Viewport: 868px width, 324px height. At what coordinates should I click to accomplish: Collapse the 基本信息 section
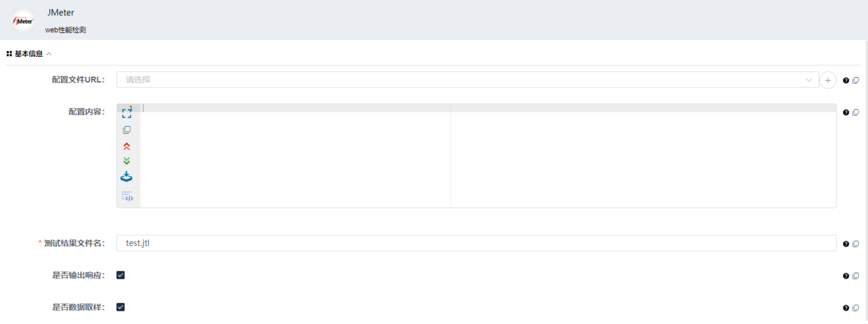(48, 54)
